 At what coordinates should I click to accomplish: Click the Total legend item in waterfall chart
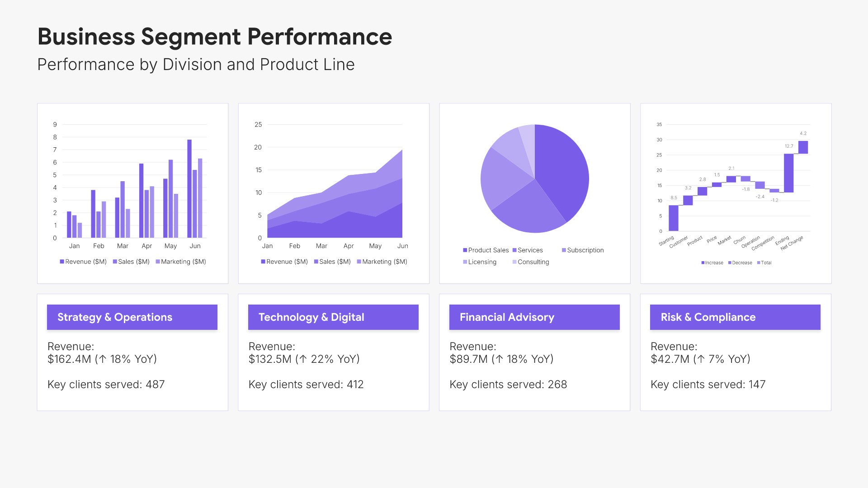pyautogui.click(x=766, y=263)
